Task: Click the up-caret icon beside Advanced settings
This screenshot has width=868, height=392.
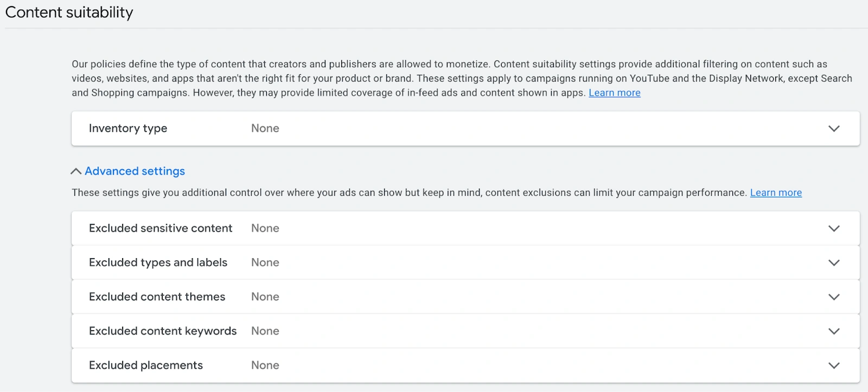Action: pos(76,171)
